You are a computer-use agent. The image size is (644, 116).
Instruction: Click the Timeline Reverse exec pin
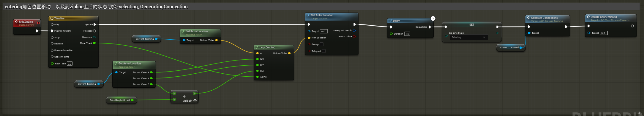pos(52,44)
